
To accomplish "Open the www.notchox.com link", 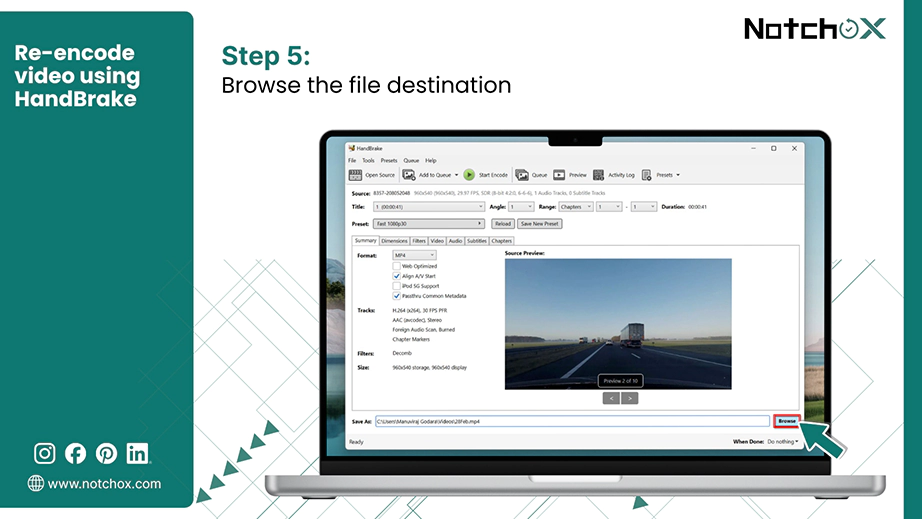I will pyautogui.click(x=104, y=484).
